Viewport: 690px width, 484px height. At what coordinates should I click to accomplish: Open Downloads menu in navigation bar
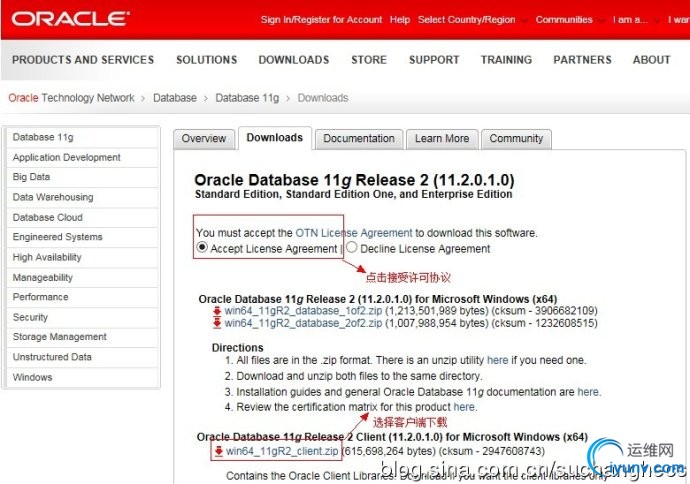click(294, 60)
